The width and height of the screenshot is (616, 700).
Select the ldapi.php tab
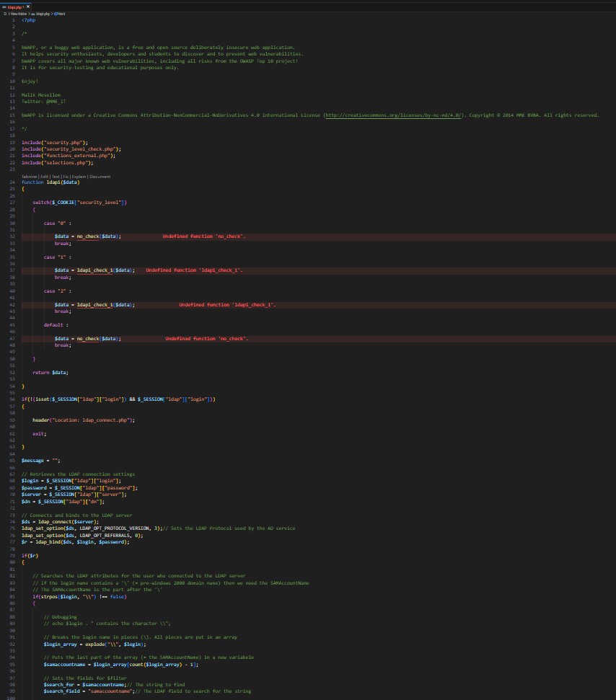[x=16, y=6]
